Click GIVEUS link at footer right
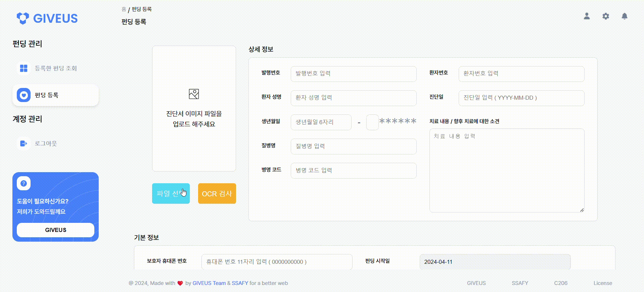644x292 pixels. coord(476,283)
